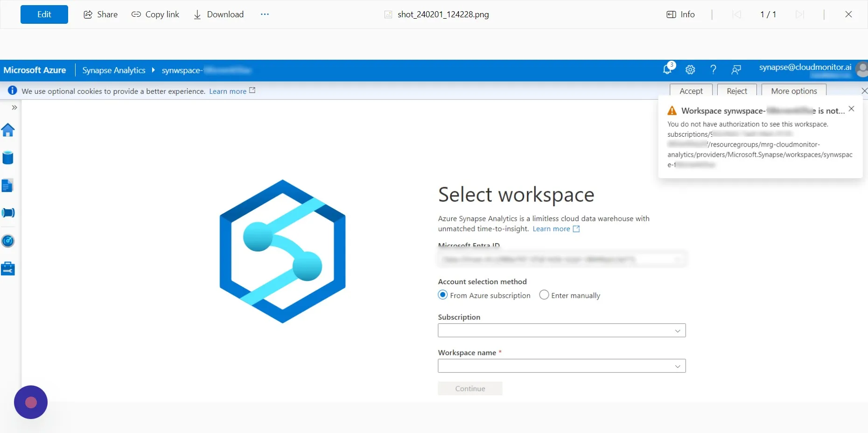Open the Develop hub document icon
Screen dimensions: 868x433
click(x=7, y=186)
